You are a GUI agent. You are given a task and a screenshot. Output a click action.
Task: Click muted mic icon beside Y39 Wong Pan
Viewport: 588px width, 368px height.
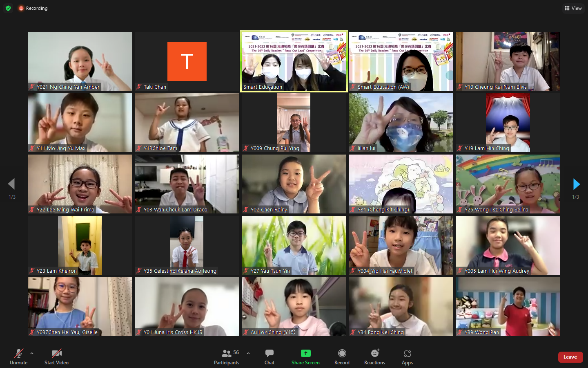point(460,332)
